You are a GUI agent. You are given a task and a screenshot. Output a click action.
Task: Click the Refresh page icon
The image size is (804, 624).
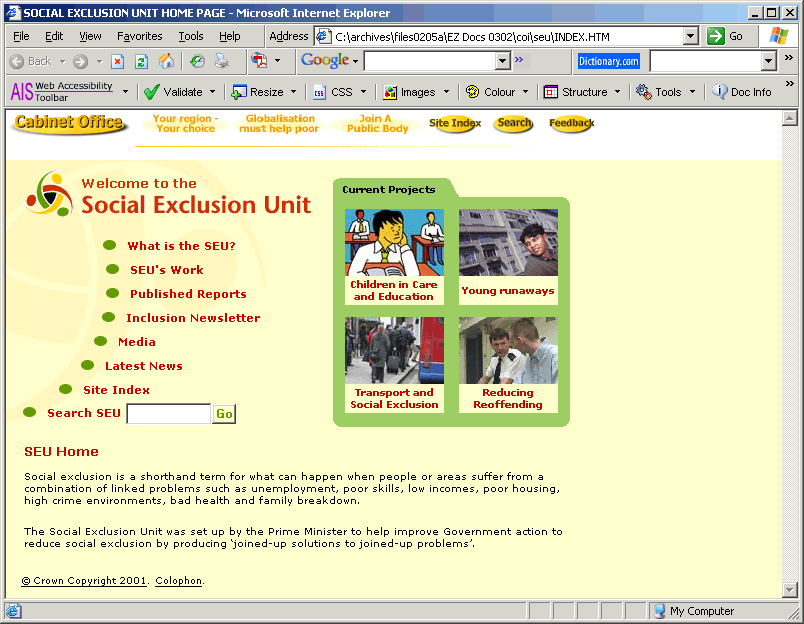coord(142,62)
